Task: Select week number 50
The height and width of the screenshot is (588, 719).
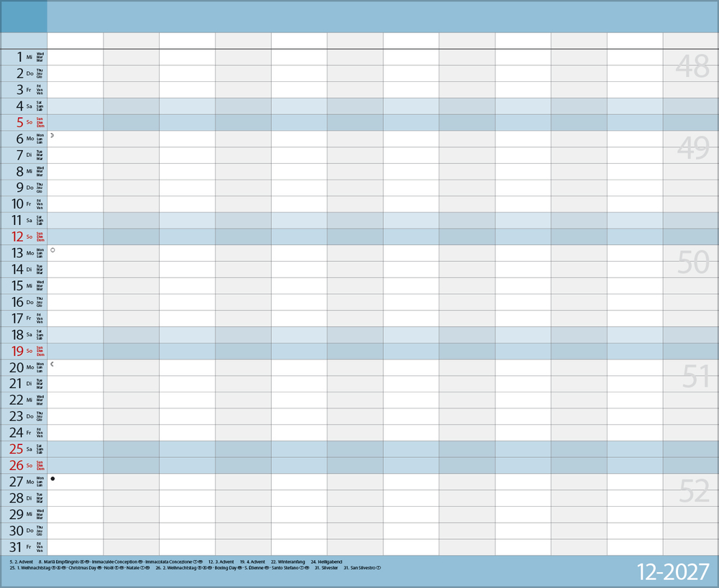Action: (692, 263)
